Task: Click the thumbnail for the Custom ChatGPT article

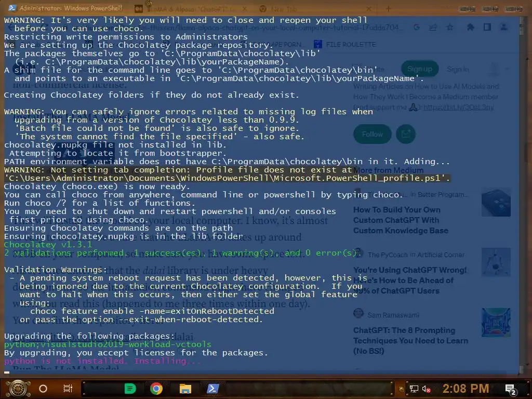Action: 496,203
